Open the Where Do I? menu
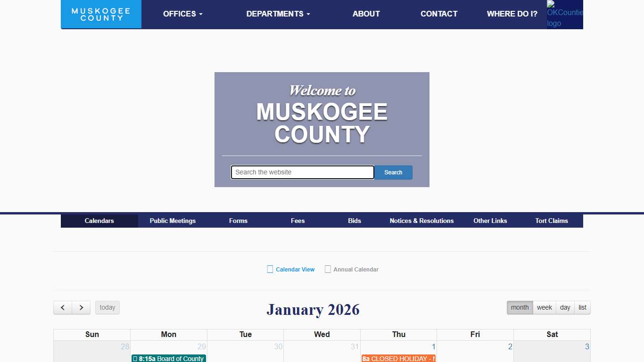 pos(512,14)
